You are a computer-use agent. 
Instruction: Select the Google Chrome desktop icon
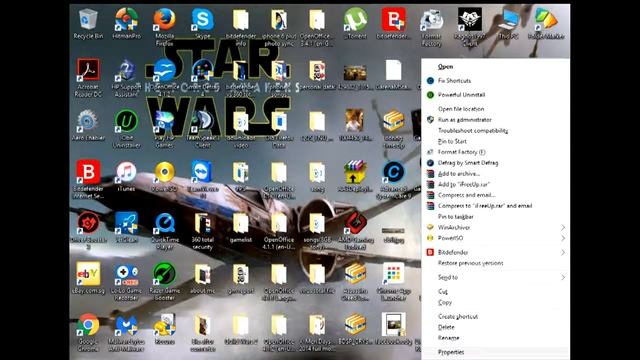point(88,325)
